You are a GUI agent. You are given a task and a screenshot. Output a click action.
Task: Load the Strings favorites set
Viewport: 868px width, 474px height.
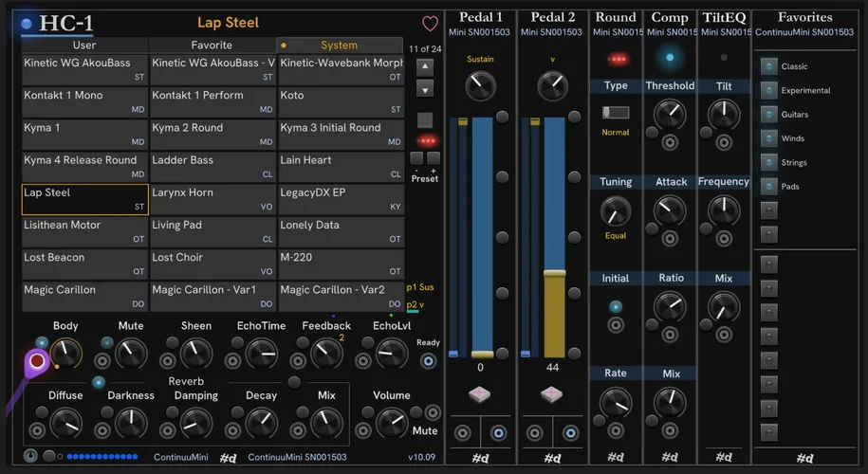(769, 162)
